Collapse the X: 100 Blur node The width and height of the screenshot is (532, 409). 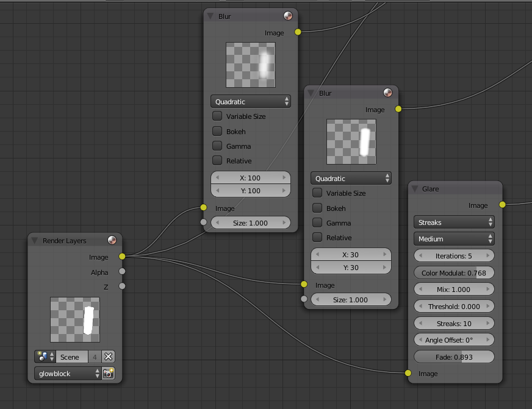pos(210,16)
